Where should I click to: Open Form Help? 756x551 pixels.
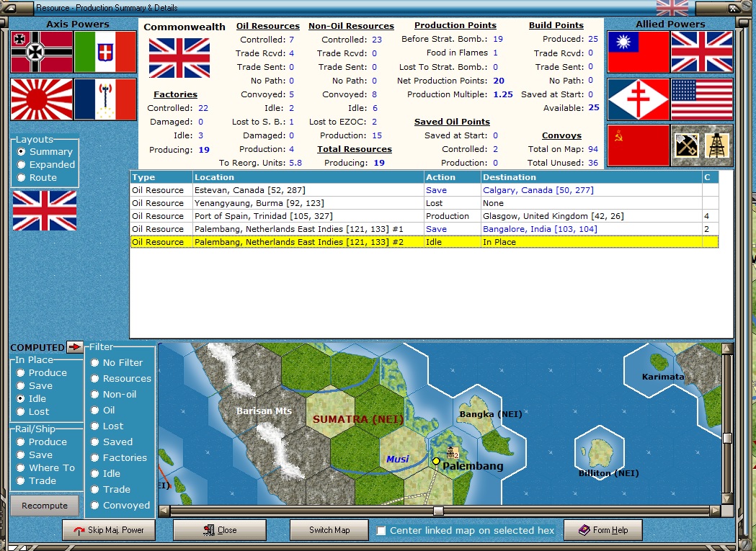click(603, 530)
